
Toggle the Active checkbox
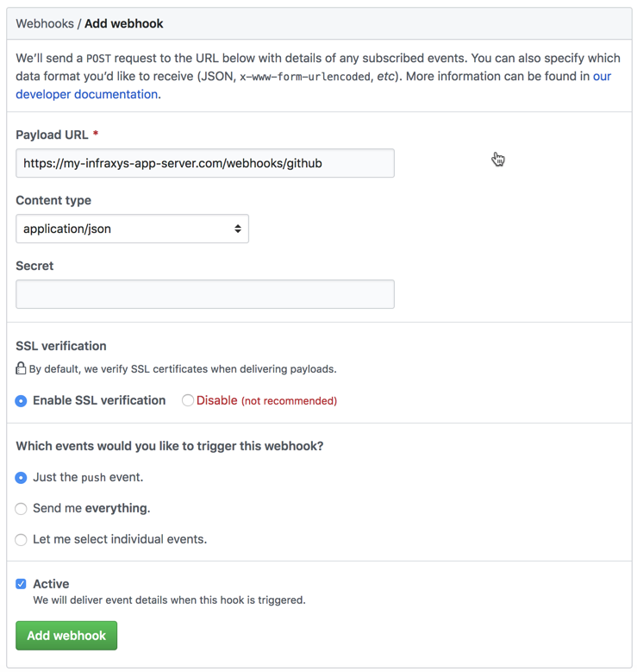point(21,584)
